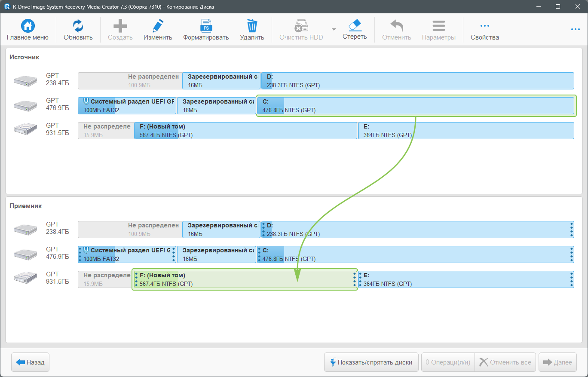Viewport: 588px width, 377px height.
Task: Click the destination 238.4ГБ disk icon
Action: point(26,230)
